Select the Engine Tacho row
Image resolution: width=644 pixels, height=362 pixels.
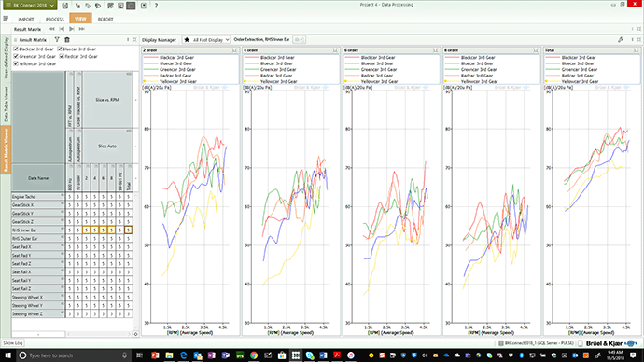38,197
